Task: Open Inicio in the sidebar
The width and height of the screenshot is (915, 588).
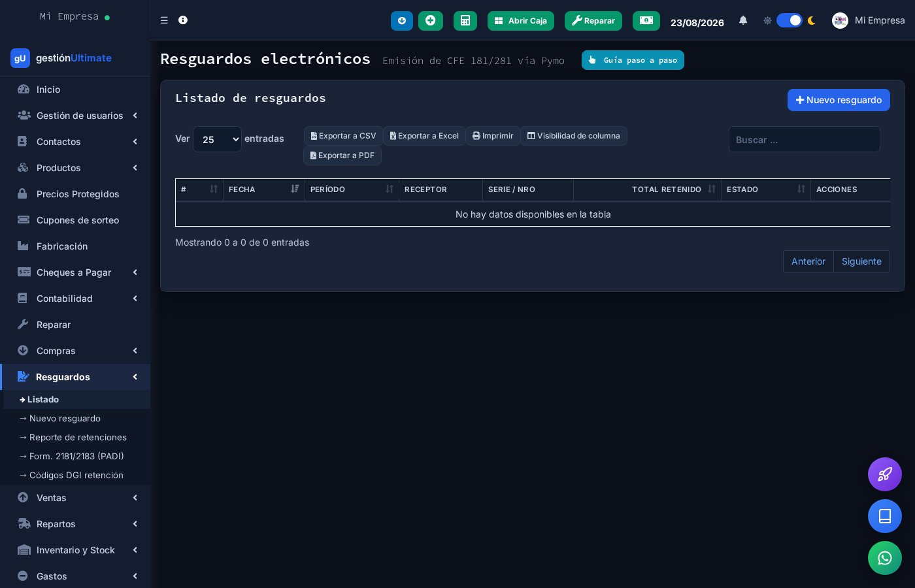Action: [75, 90]
